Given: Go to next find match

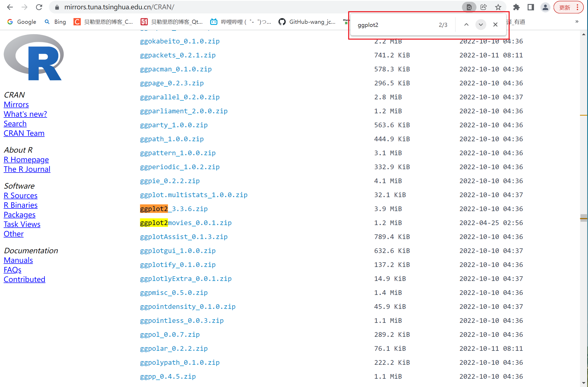Looking at the screenshot, I should (x=481, y=25).
